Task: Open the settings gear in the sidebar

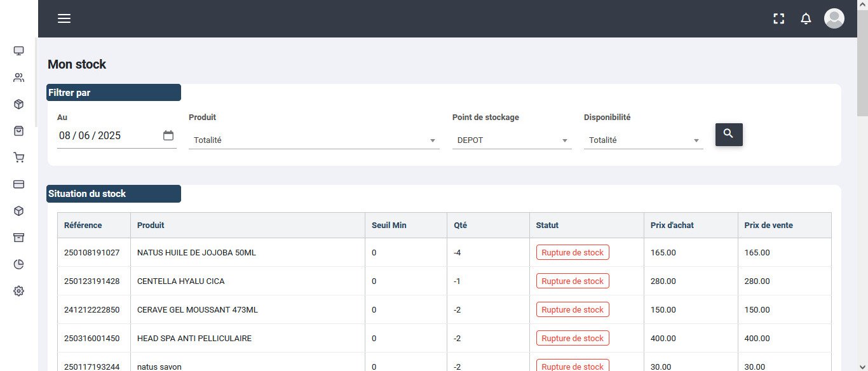Action: coord(19,291)
